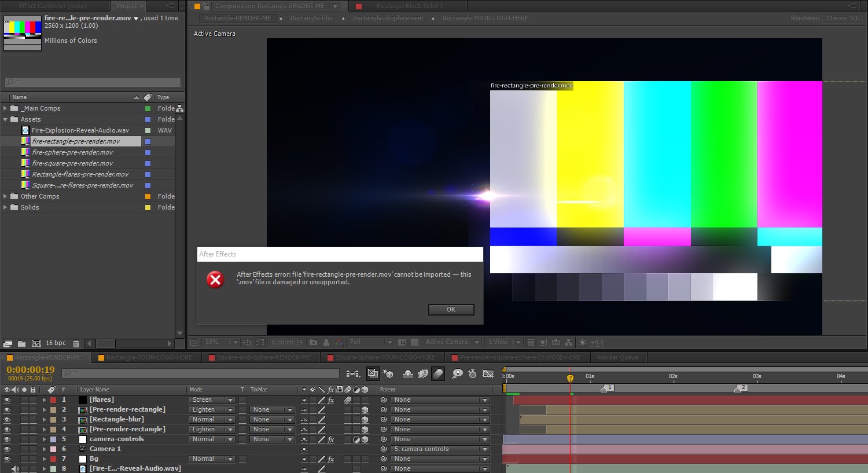Create a new folder in Project panel
The height and width of the screenshot is (473, 868).
click(x=22, y=343)
